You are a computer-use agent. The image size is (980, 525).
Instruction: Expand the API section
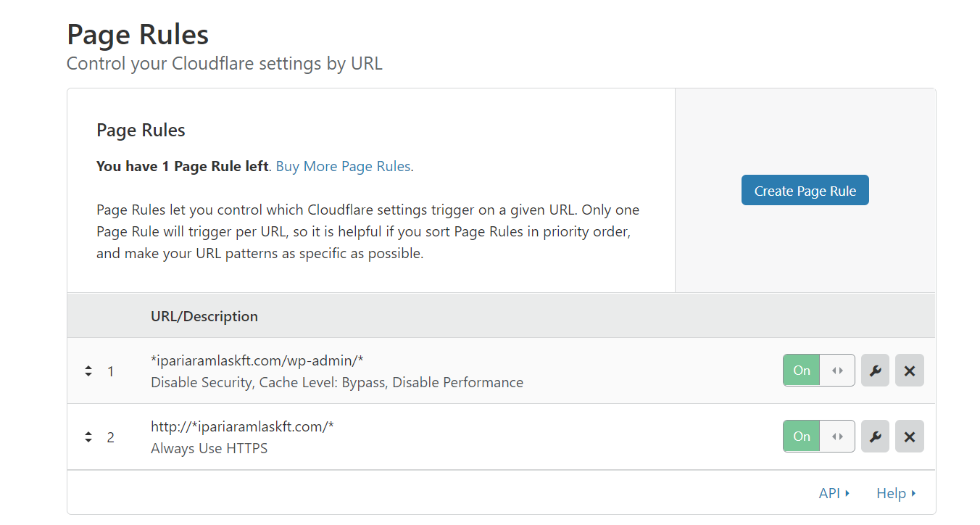coord(829,493)
